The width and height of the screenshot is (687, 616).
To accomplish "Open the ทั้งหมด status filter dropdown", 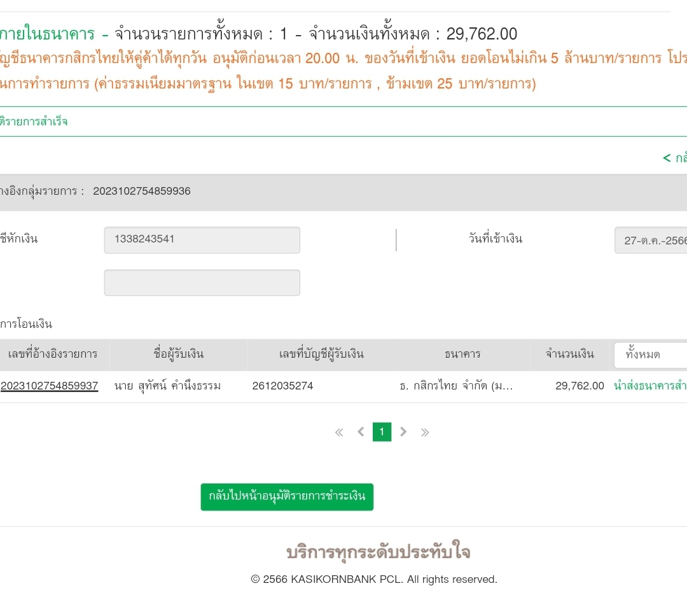I will (x=650, y=354).
